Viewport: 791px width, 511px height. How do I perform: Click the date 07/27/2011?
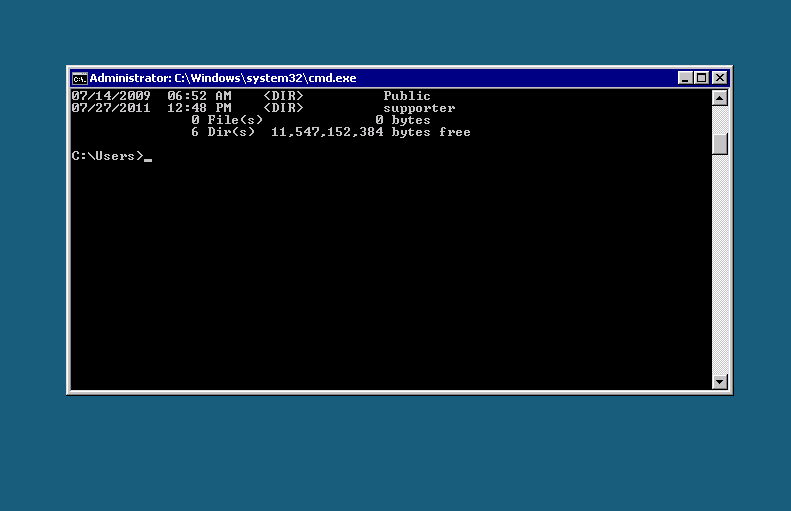tap(111, 108)
